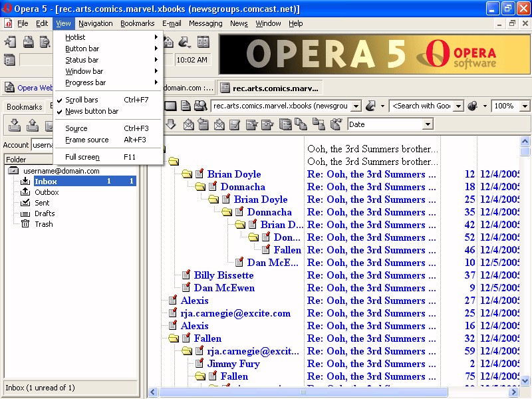This screenshot has height=399, width=532.
Task: Select the Trash folder
Action: click(x=44, y=224)
